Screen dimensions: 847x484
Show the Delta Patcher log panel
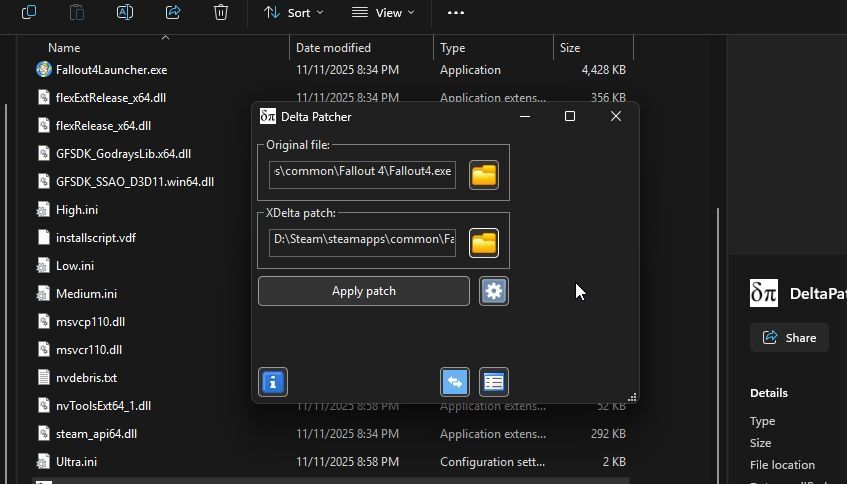tap(493, 382)
